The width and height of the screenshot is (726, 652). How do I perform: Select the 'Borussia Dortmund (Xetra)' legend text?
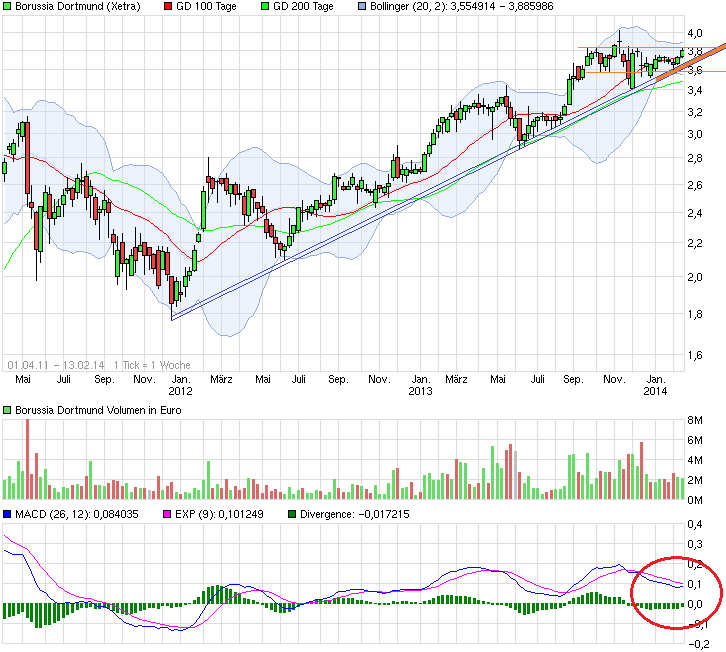78,6
